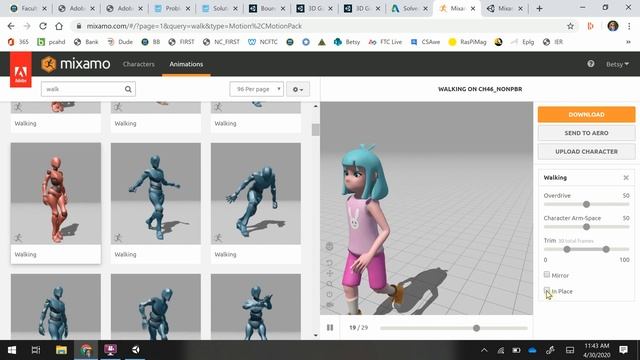The height and width of the screenshot is (360, 640).
Task: Open a new browser tab
Action: (x=539, y=8)
